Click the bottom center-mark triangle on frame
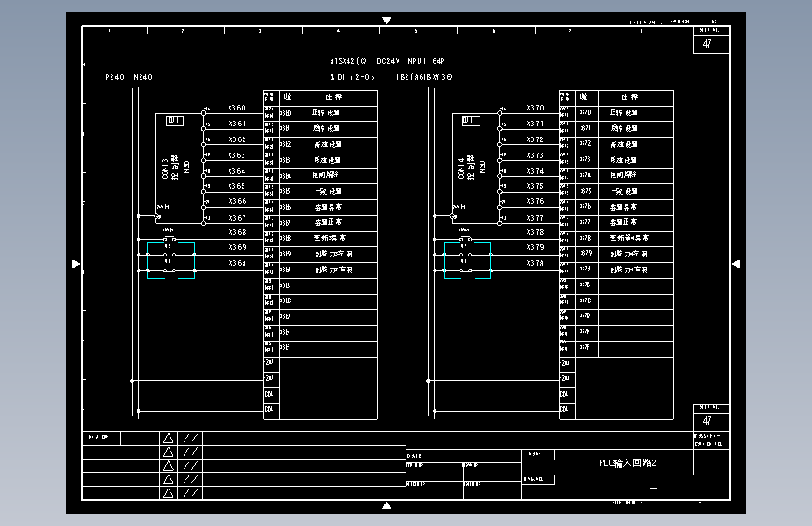812x526 pixels. coord(386,505)
